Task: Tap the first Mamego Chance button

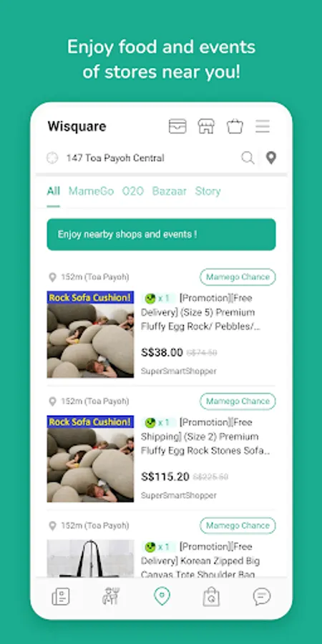Action: point(238,277)
